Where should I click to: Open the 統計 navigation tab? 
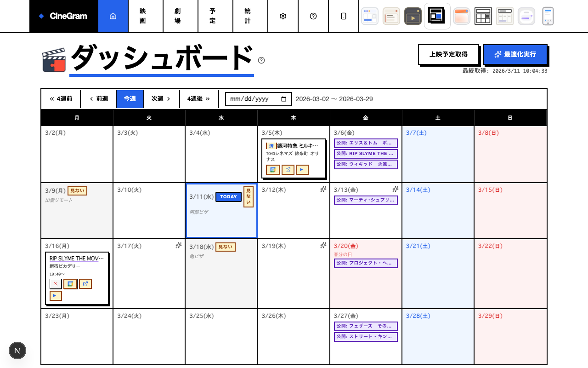[x=248, y=16]
